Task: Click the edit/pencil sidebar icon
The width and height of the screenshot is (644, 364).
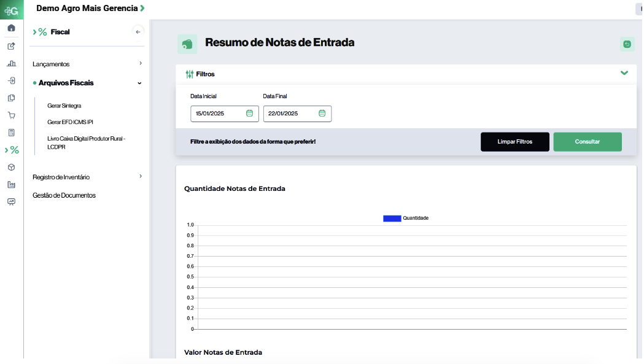Action: (11, 46)
